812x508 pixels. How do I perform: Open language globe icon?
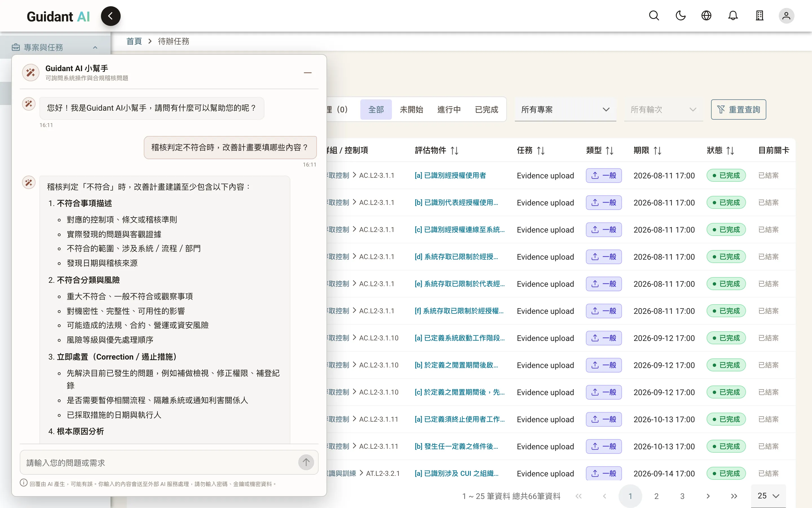(706, 16)
